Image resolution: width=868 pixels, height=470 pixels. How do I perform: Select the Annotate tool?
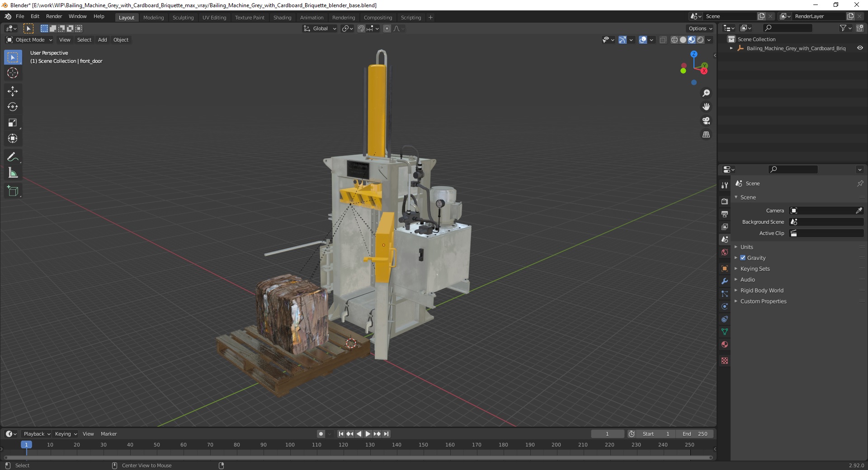13,157
